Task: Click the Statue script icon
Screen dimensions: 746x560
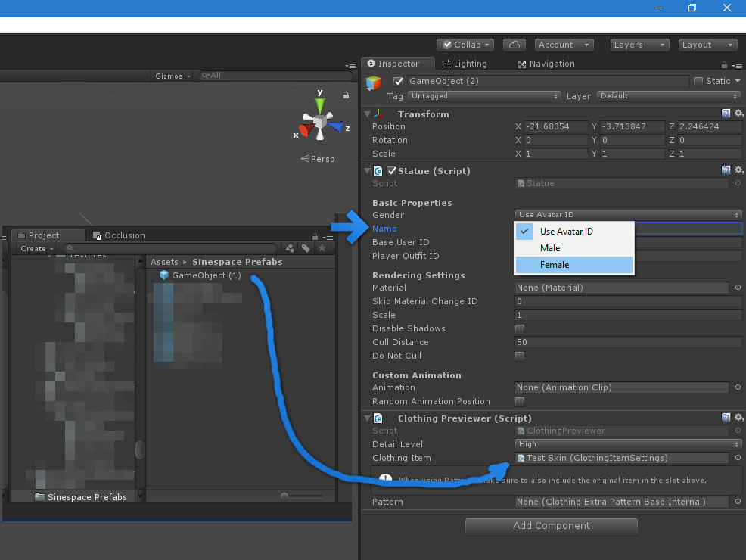Action: tap(378, 171)
